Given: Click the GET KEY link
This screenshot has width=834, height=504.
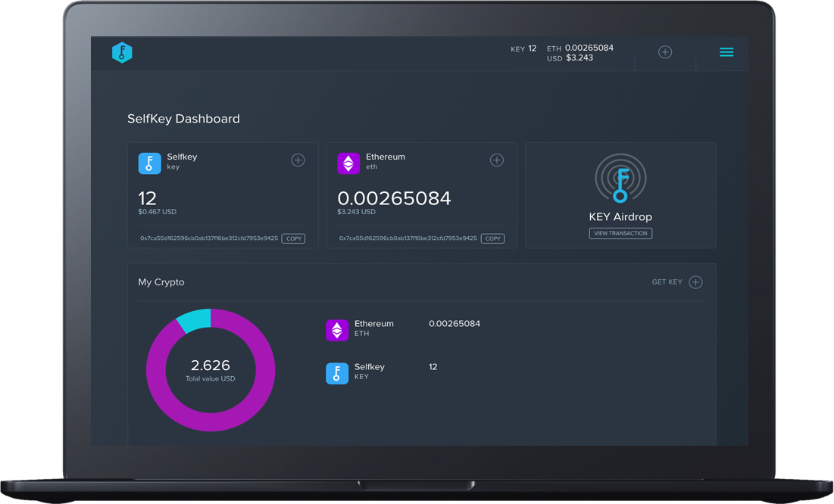Looking at the screenshot, I should point(667,282).
